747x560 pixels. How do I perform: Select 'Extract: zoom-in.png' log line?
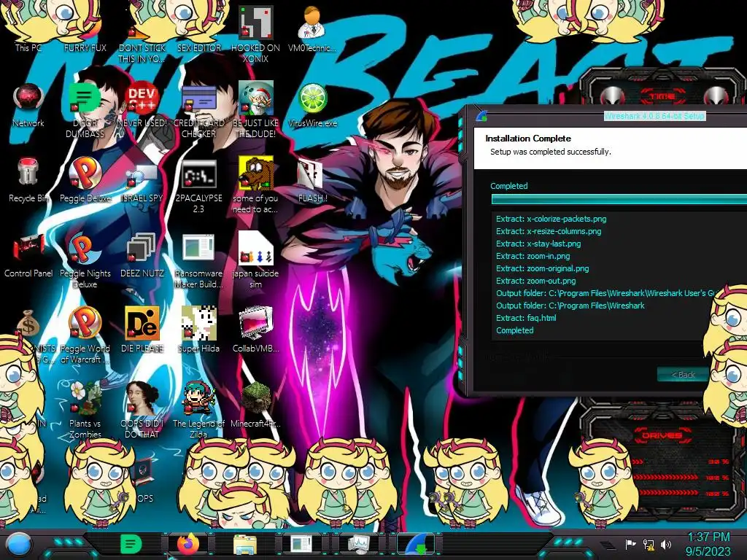point(533,256)
